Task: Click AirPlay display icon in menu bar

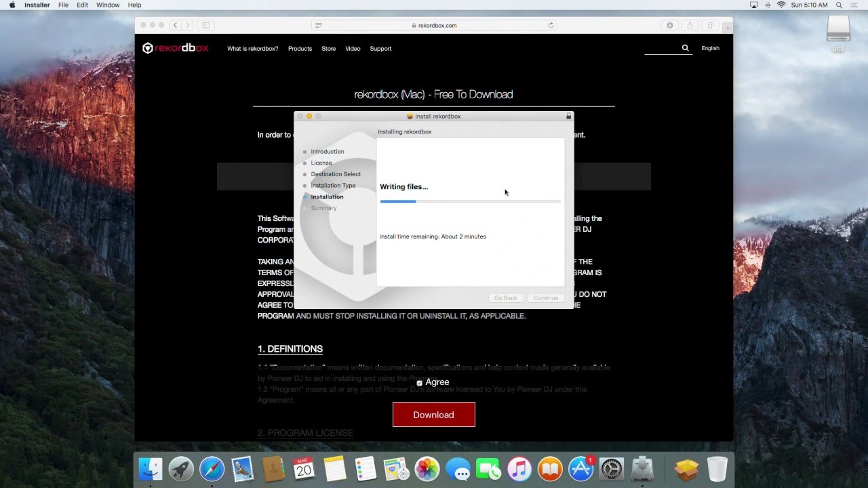Action: 754,5
